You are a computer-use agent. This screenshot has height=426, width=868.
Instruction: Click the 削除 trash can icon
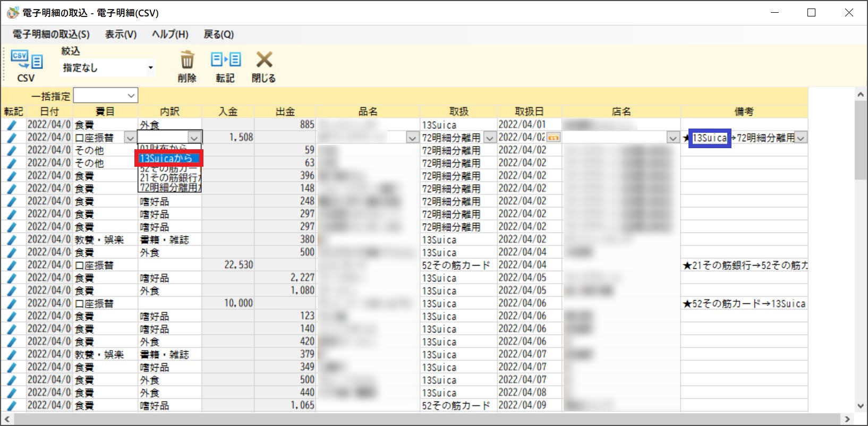187,59
